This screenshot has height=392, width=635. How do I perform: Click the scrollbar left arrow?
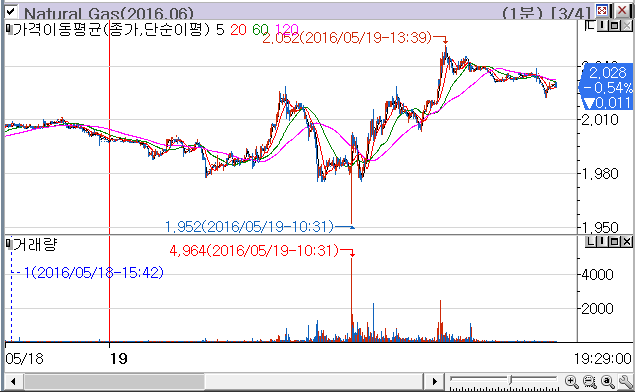click(13, 381)
